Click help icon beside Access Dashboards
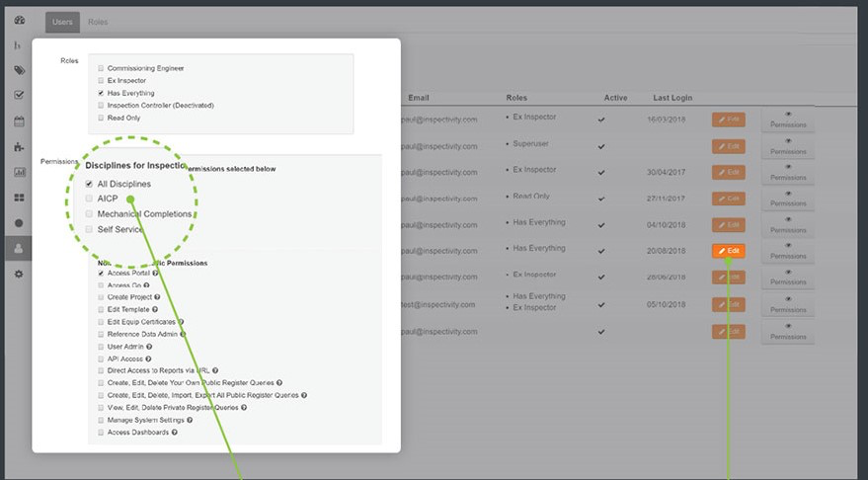 click(175, 433)
